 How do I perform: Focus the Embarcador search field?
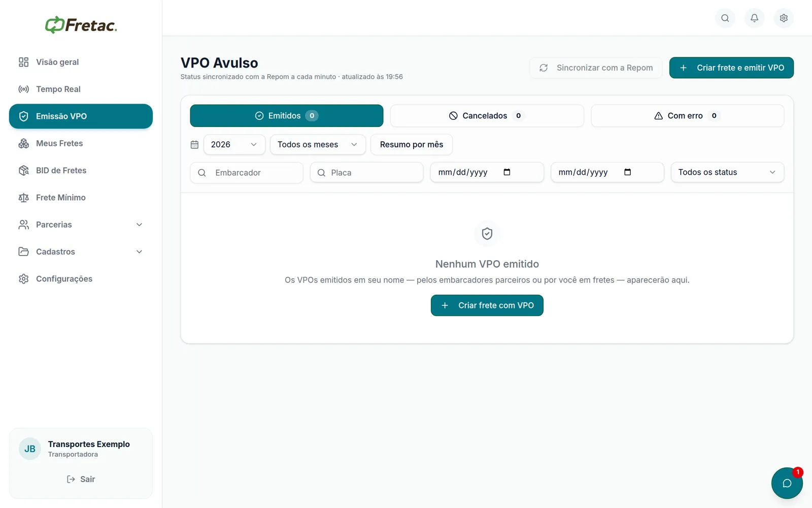pos(247,173)
